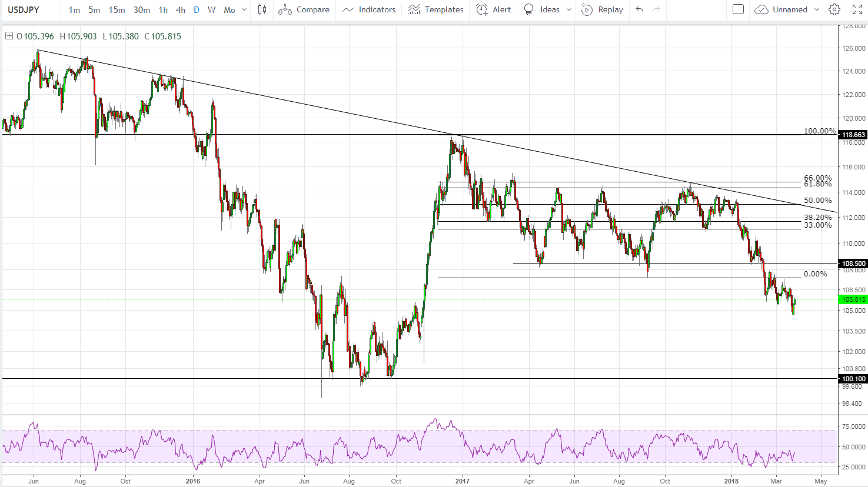Click the 2016 label on time axis
This screenshot has width=868, height=487.
pos(192,481)
